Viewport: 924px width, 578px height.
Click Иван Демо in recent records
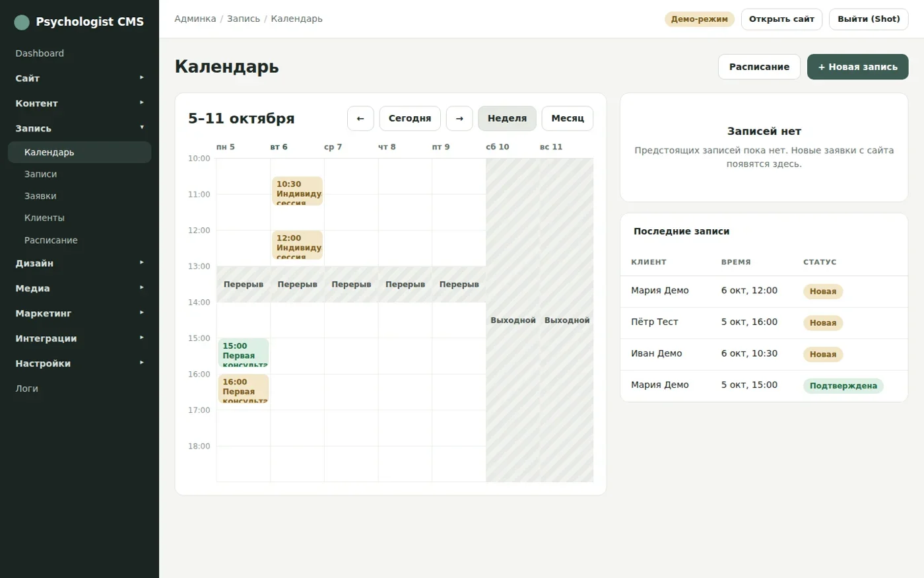[657, 353]
